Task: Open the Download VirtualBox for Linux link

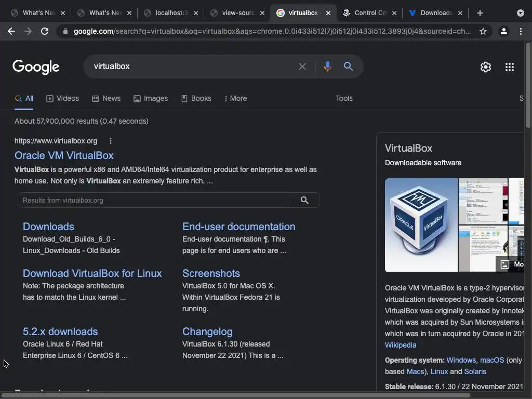Action: pyautogui.click(x=92, y=273)
